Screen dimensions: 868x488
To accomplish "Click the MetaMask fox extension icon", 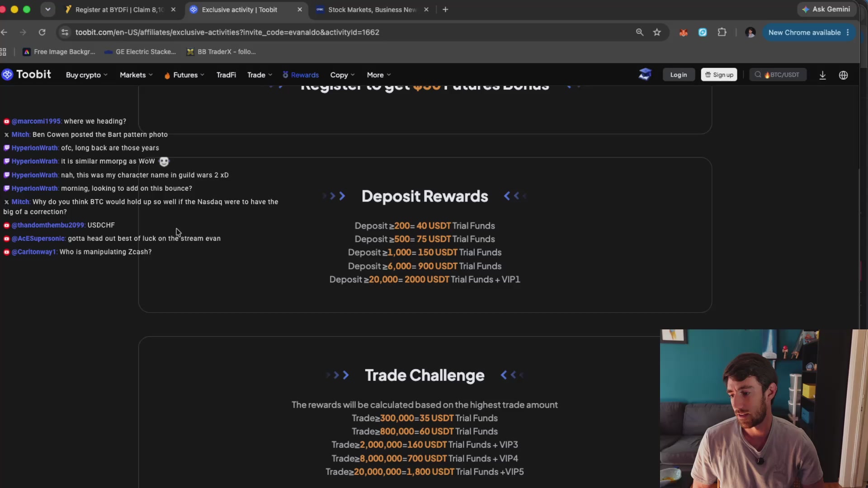I will pyautogui.click(x=683, y=32).
